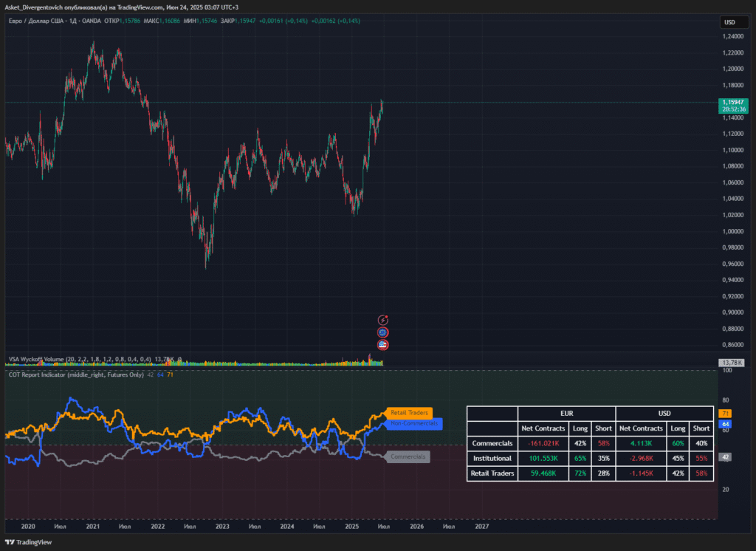756x551 pixels.
Task: Toggle visibility of the Retail Traders plot label
Action: (408, 413)
